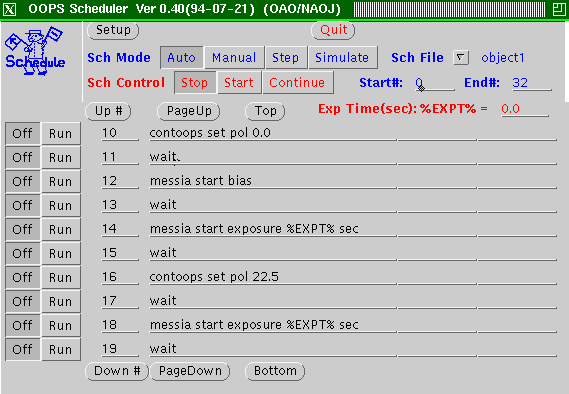Screen dimensions: 569x394
Task: Click line number field 14
Action: pos(120,229)
